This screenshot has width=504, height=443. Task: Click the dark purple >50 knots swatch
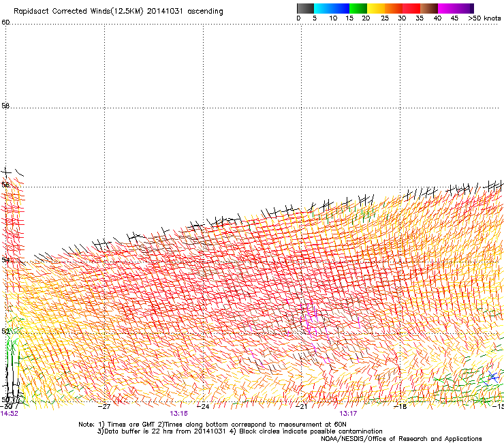[x=472, y=8]
